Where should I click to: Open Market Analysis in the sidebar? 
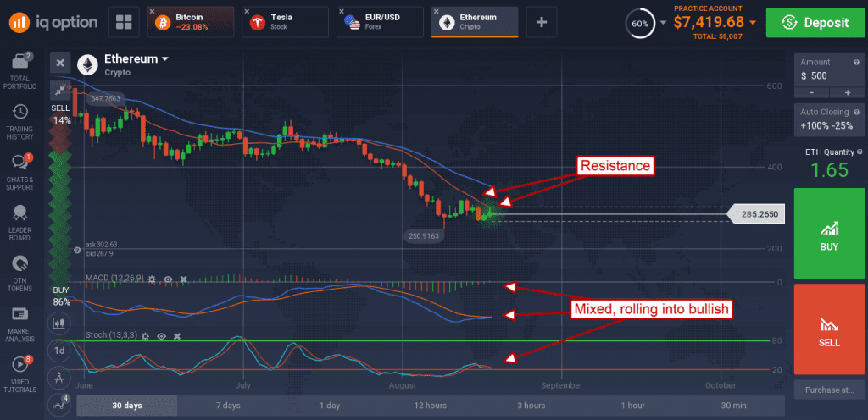pyautogui.click(x=20, y=324)
